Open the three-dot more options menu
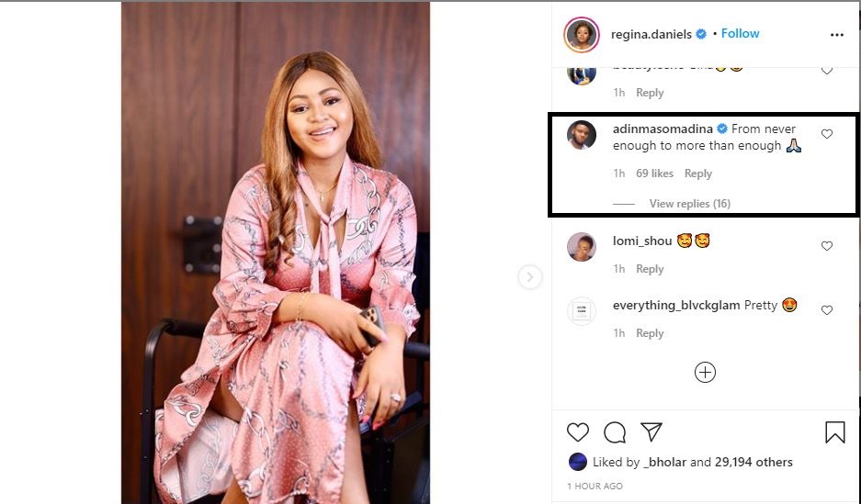The image size is (861, 504). 836,35
